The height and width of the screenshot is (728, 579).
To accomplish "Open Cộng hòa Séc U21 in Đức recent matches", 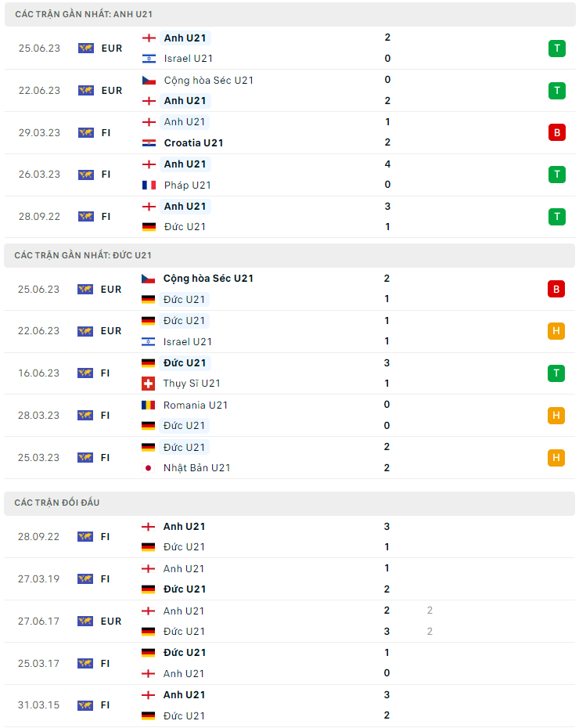I will pyautogui.click(x=208, y=278).
